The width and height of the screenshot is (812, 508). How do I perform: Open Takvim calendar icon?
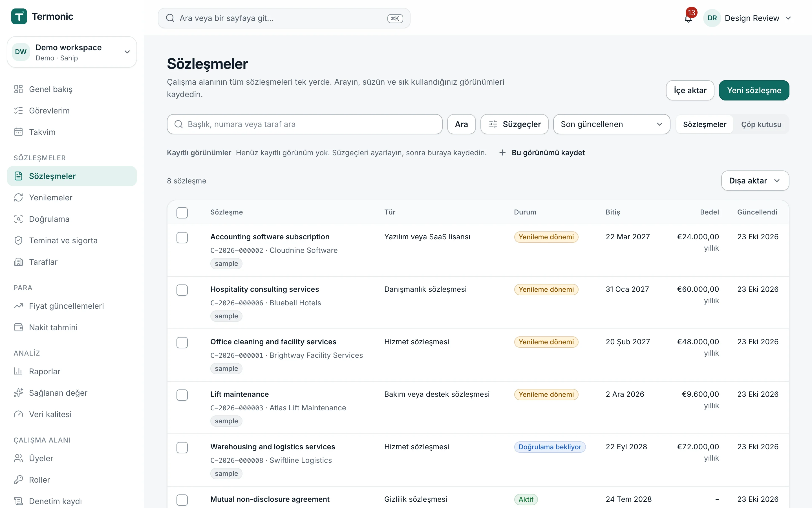18,132
